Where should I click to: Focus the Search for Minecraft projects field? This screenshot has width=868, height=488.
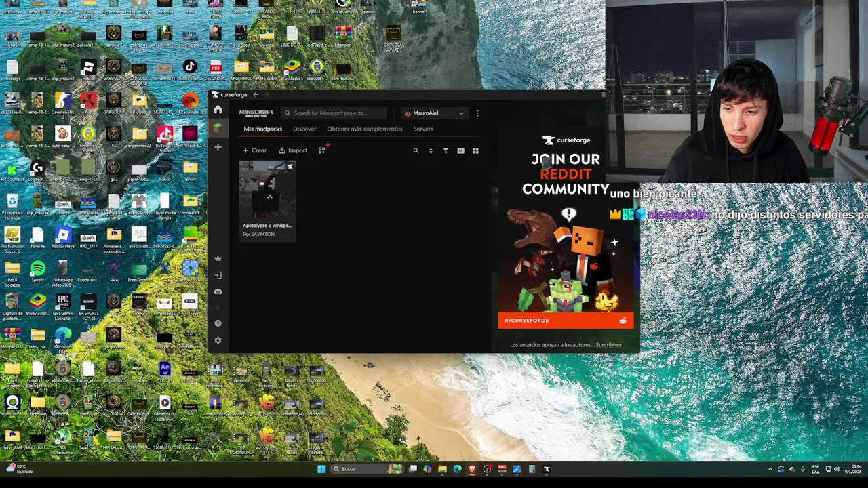(x=334, y=113)
